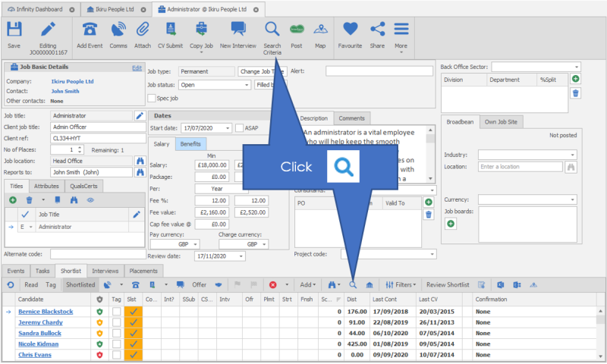Open the Filters dropdown in Shortlist toolbar
The width and height of the screenshot is (607, 364).
tap(401, 284)
